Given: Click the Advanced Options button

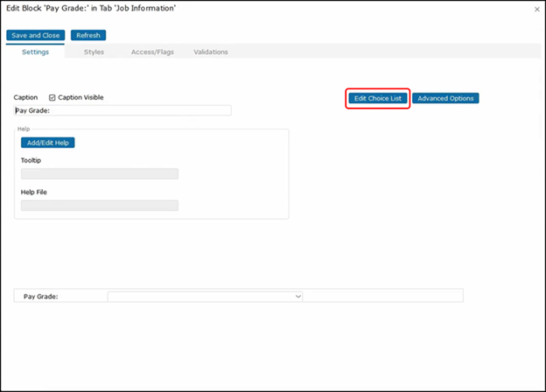Looking at the screenshot, I should (445, 98).
